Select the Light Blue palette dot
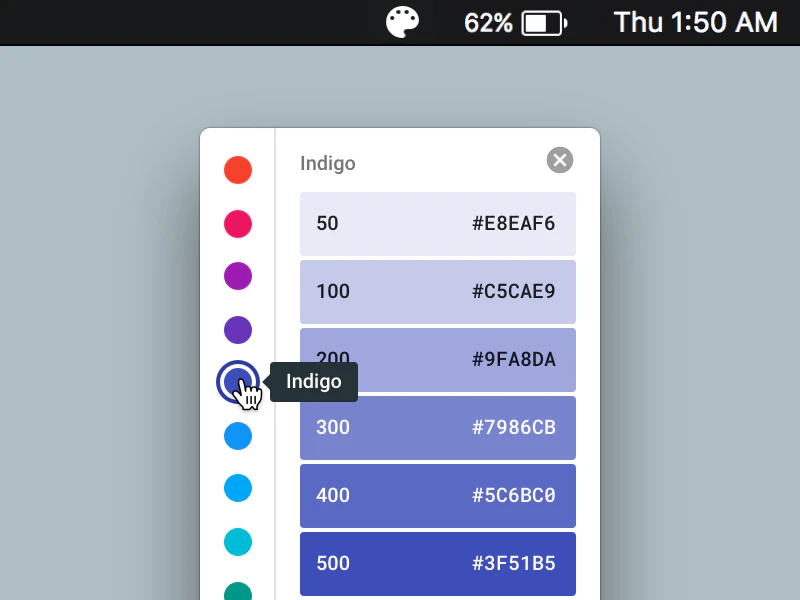 (237, 489)
